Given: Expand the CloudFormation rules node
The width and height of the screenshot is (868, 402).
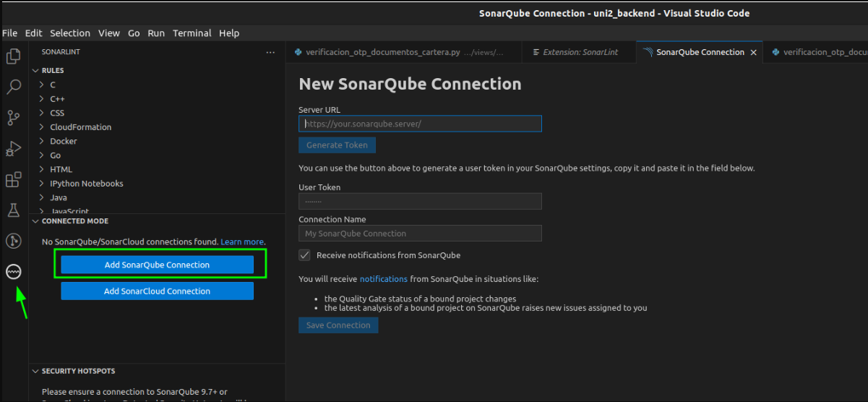Looking at the screenshot, I should point(42,127).
